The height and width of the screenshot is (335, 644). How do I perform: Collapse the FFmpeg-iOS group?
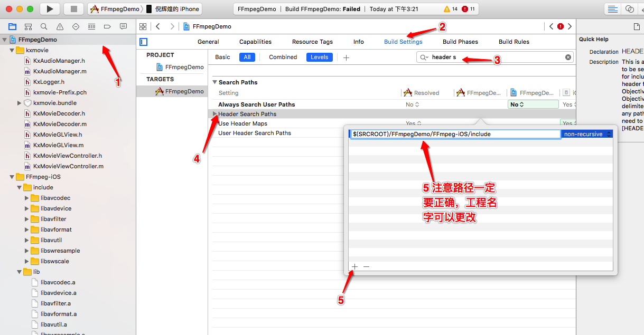12,177
